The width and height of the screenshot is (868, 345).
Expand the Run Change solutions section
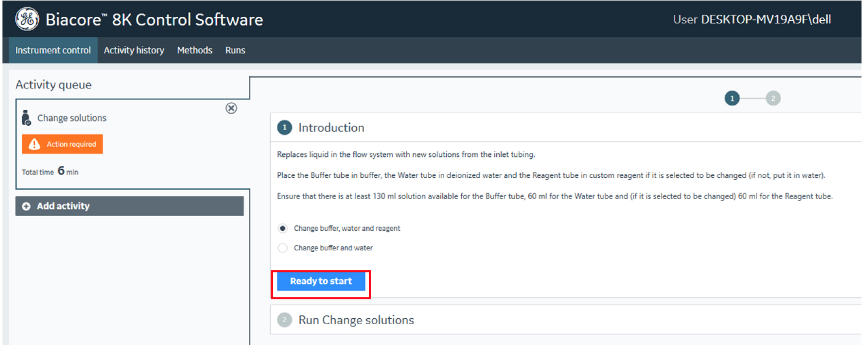point(356,320)
